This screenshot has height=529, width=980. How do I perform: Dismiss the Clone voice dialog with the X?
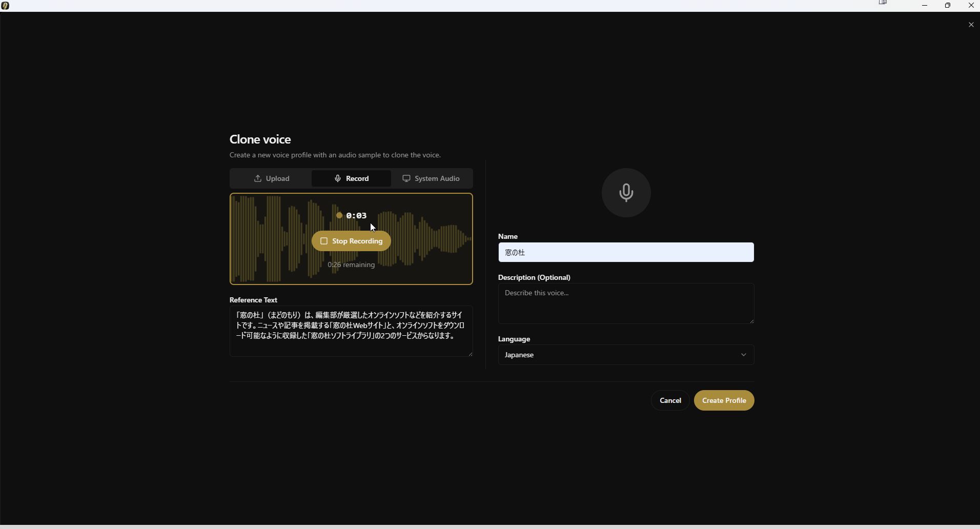click(x=971, y=24)
